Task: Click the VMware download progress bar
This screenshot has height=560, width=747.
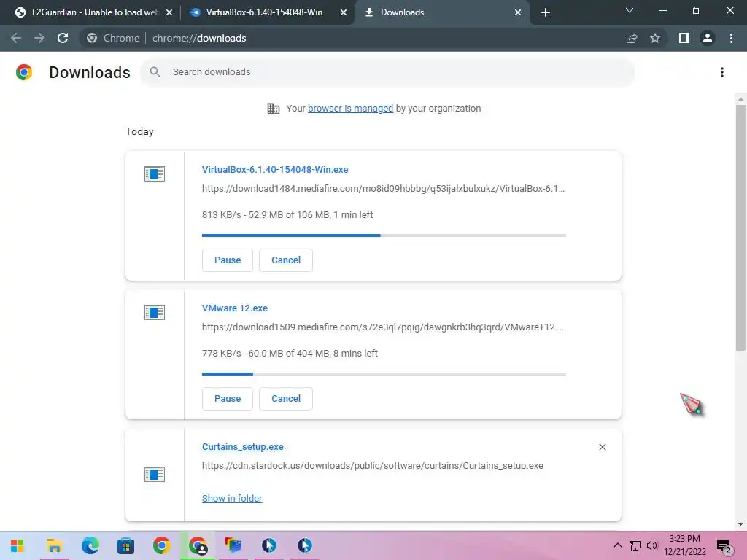Action: click(x=384, y=374)
